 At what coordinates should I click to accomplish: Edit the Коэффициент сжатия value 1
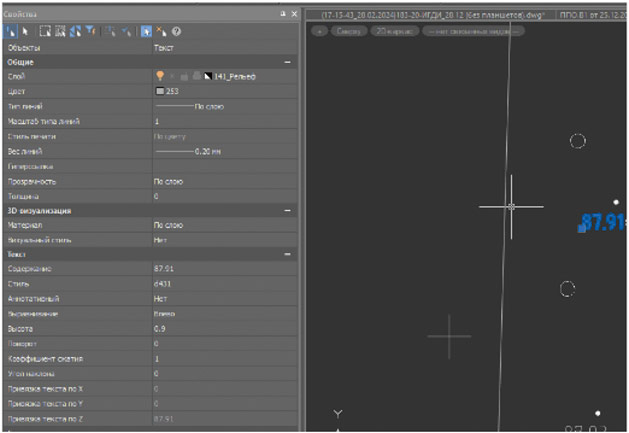coord(225,359)
